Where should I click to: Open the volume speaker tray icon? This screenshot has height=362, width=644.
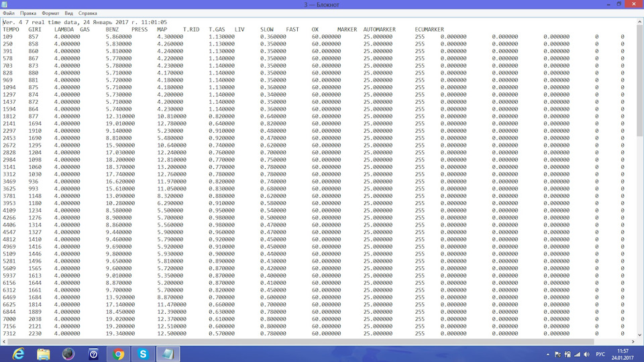tap(586, 354)
